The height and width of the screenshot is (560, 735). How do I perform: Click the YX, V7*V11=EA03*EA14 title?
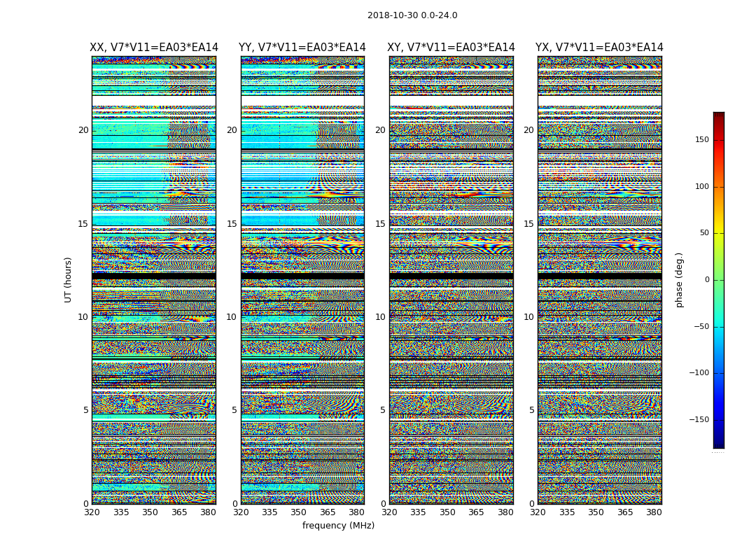(x=599, y=48)
